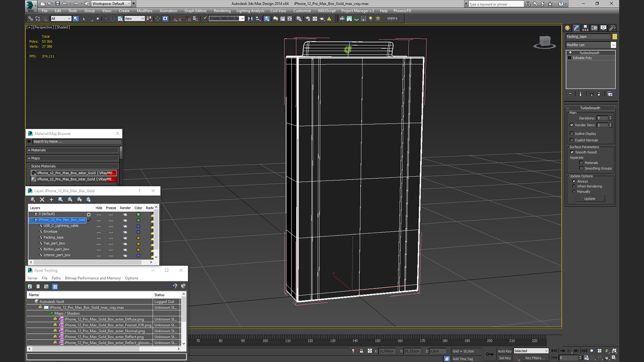The image size is (644, 362).
Task: Open the Motion command panel tab
Action: click(594, 28)
